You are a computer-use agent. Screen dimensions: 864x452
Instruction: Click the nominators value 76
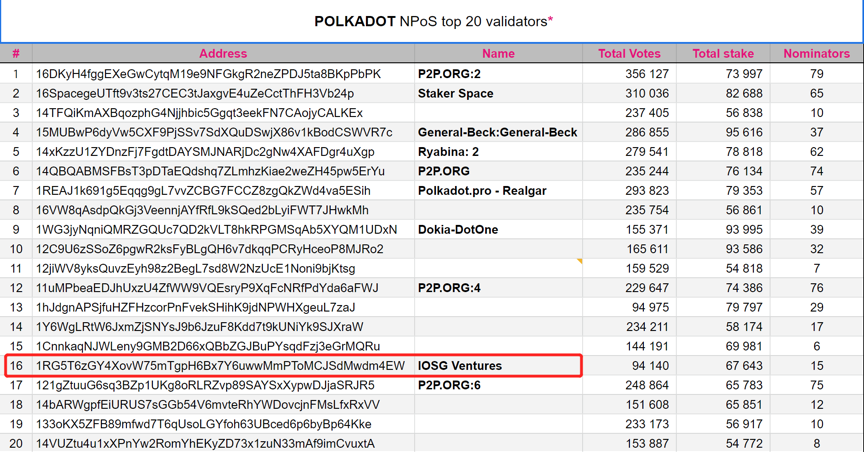click(x=817, y=288)
